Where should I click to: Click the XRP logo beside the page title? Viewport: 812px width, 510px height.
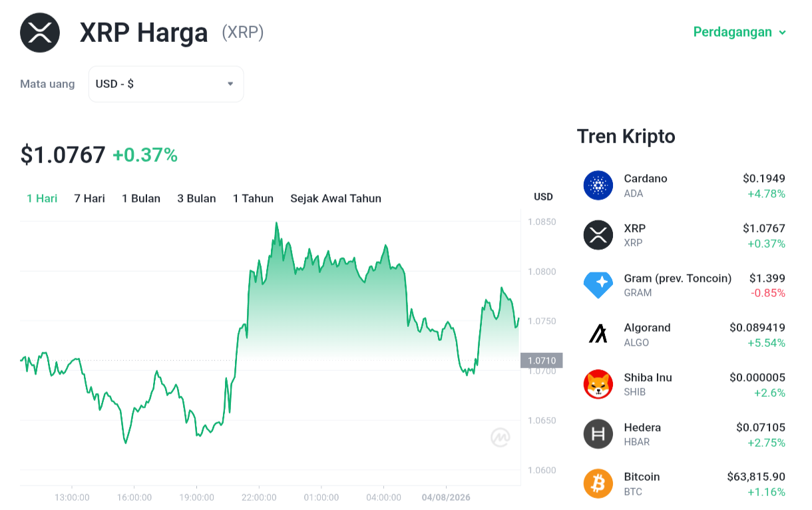(x=40, y=33)
